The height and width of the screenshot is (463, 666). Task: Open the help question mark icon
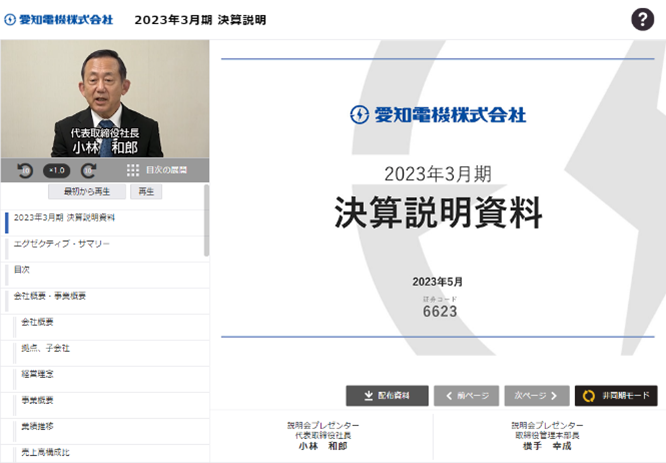coord(642,20)
